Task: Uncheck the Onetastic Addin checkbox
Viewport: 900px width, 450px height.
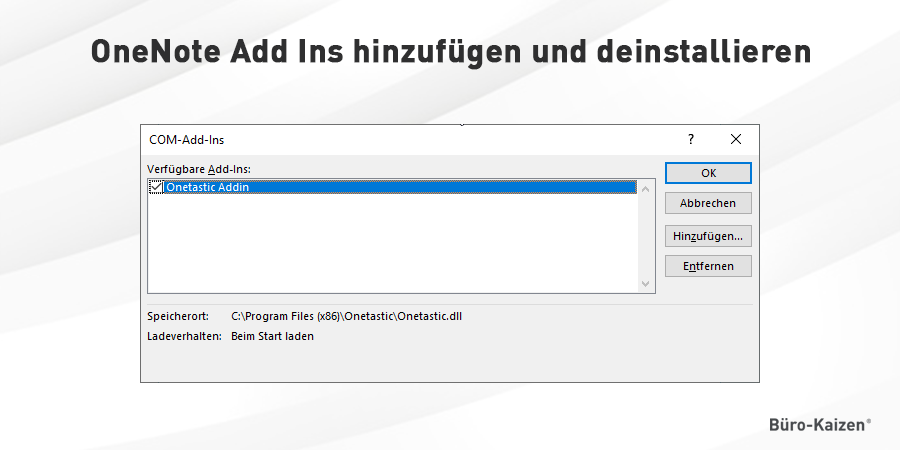Action: coord(156,187)
